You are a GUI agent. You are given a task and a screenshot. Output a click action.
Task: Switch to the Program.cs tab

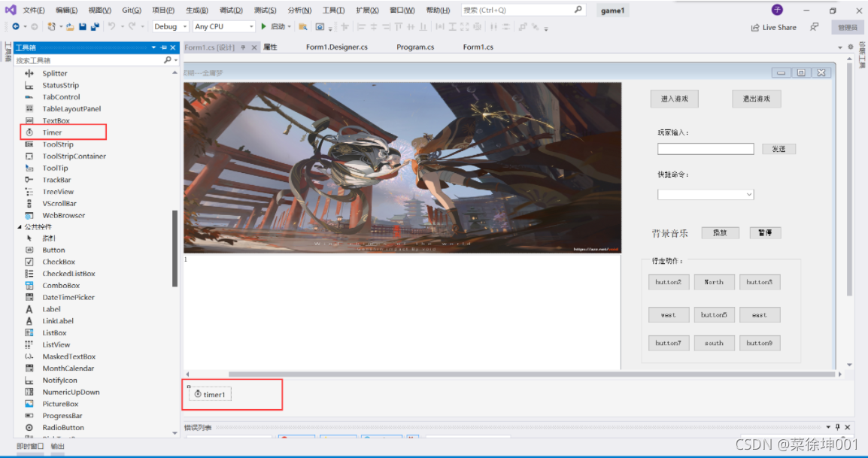(415, 47)
